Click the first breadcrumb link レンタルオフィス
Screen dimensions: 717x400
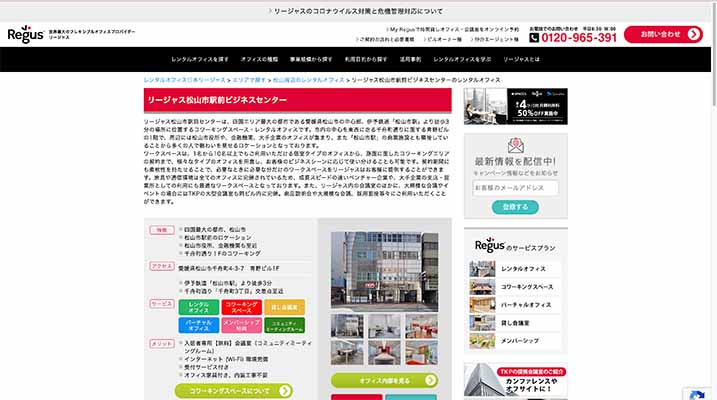click(x=184, y=80)
